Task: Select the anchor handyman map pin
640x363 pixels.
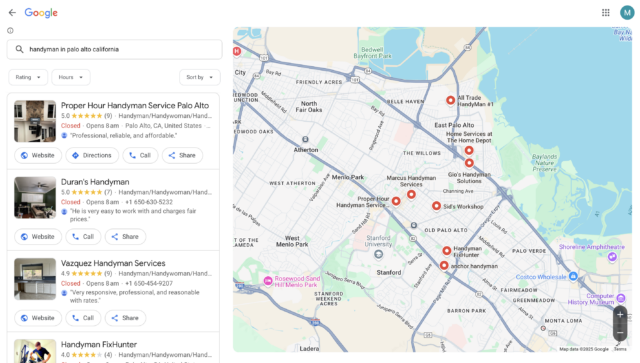Action: (444, 265)
